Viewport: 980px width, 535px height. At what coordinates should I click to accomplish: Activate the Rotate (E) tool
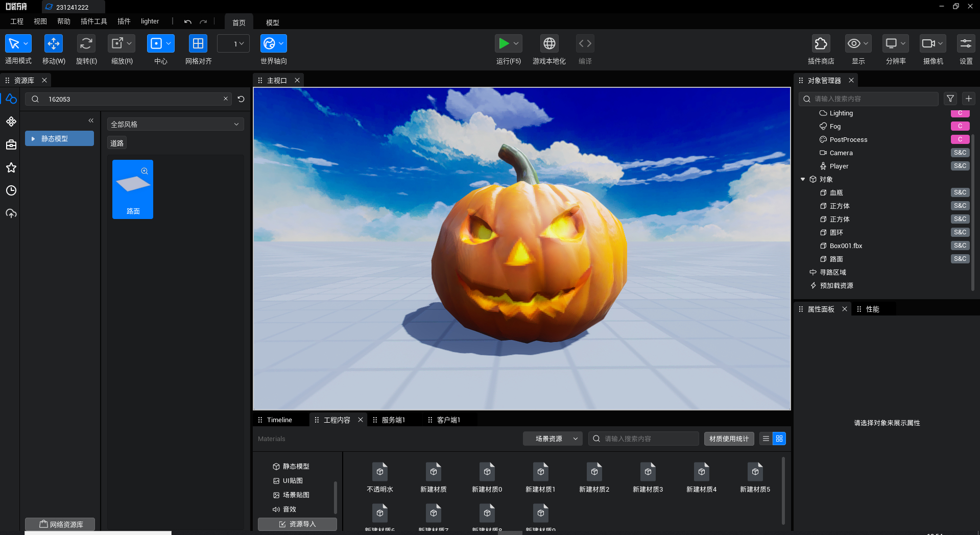[x=86, y=43]
